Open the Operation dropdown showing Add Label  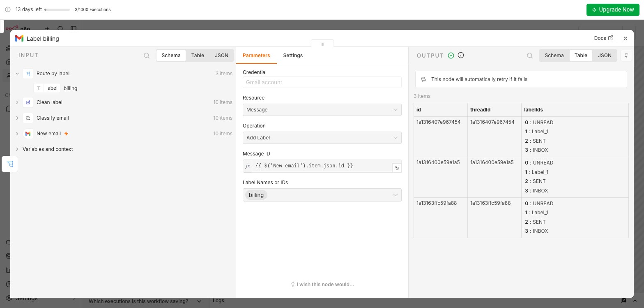click(x=322, y=138)
